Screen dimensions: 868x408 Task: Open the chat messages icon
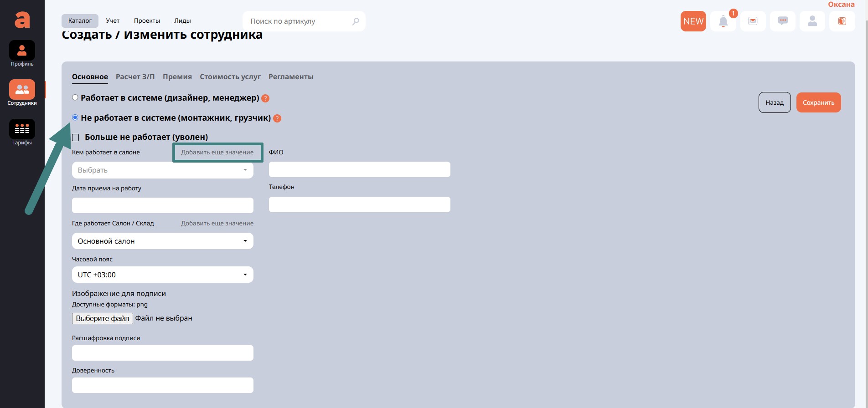782,21
